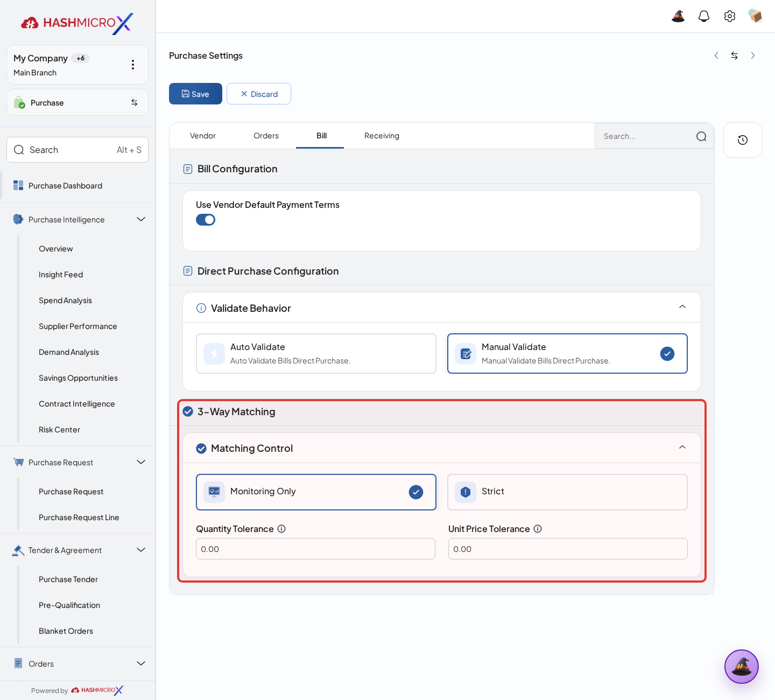Select the Bill tab
The height and width of the screenshot is (700, 775).
coord(321,136)
